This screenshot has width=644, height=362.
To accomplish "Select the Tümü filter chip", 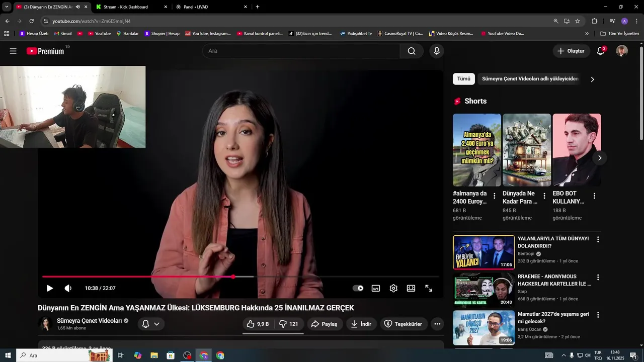I will point(464,79).
